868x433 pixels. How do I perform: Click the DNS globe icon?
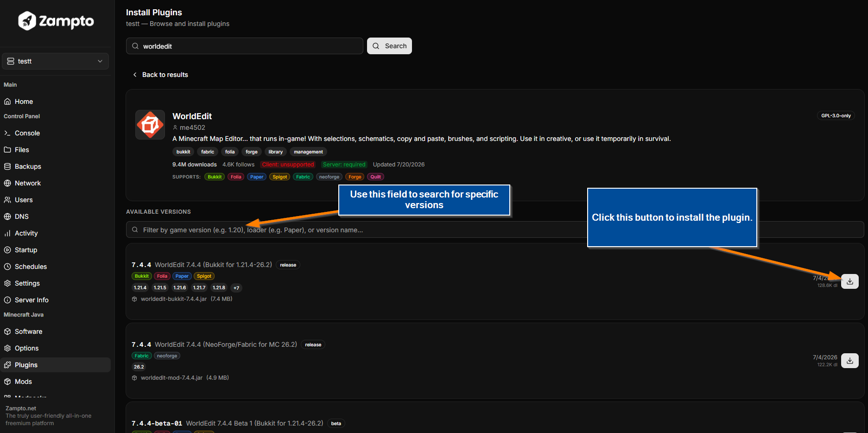click(7, 216)
